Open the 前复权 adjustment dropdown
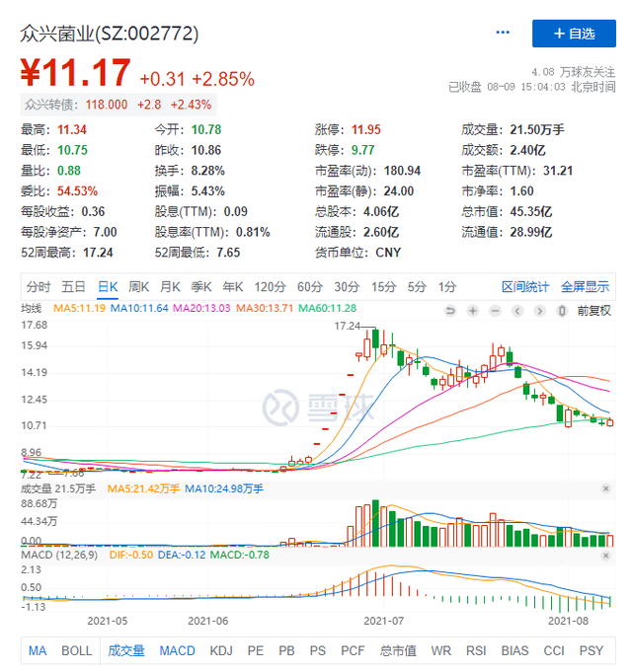632x672 pixels. point(593,311)
